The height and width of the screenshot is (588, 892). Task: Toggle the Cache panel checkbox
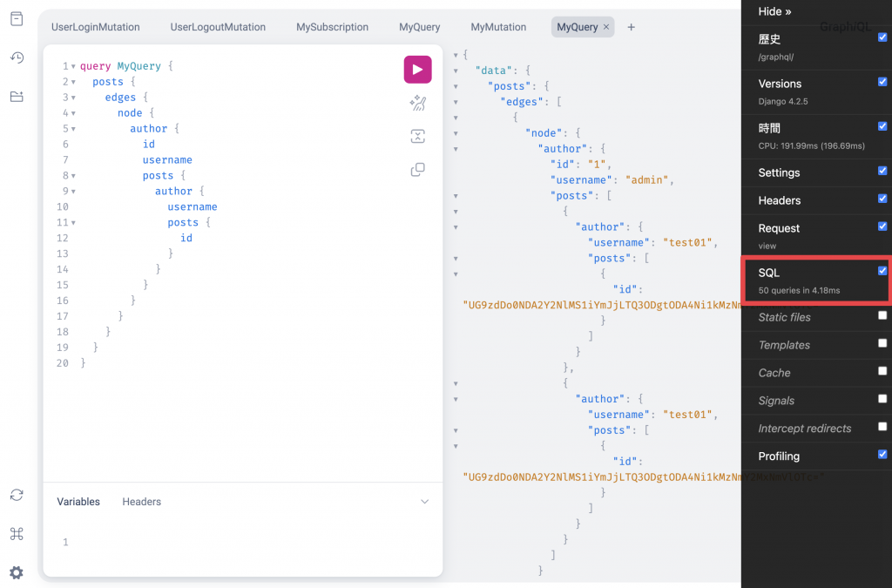click(882, 371)
